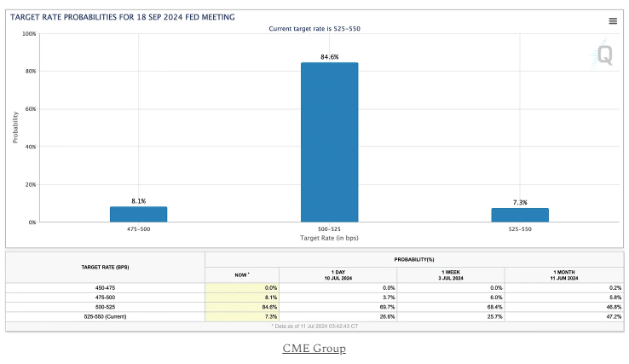Click the 84.6% label above the bar
Screen dimensions: 629x364
click(x=329, y=57)
